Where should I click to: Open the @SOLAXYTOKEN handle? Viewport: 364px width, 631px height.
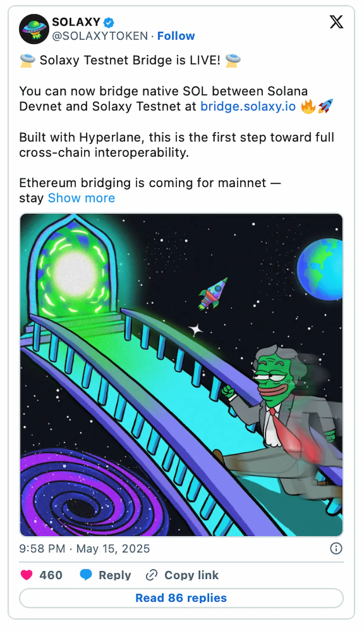click(100, 36)
